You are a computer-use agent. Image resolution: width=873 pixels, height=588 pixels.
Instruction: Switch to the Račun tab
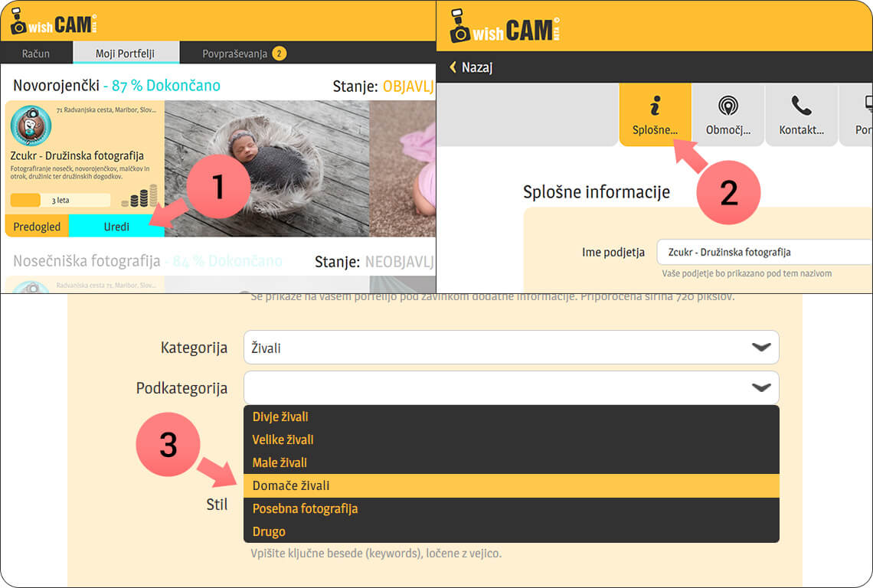(x=35, y=54)
